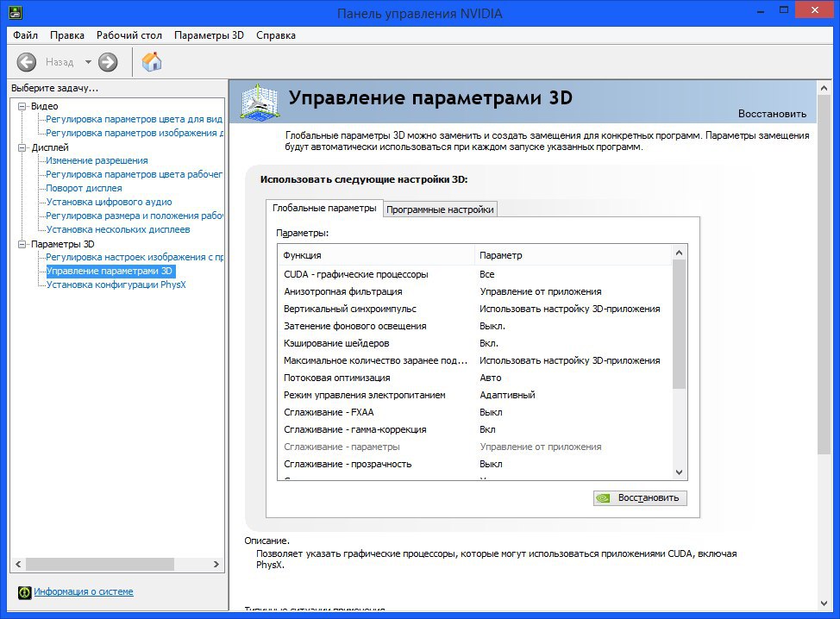Open the Справка menu
The image size is (840, 619).
click(x=276, y=35)
